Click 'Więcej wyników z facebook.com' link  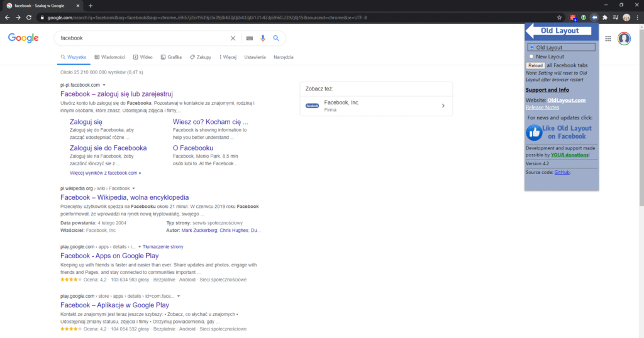(x=105, y=173)
